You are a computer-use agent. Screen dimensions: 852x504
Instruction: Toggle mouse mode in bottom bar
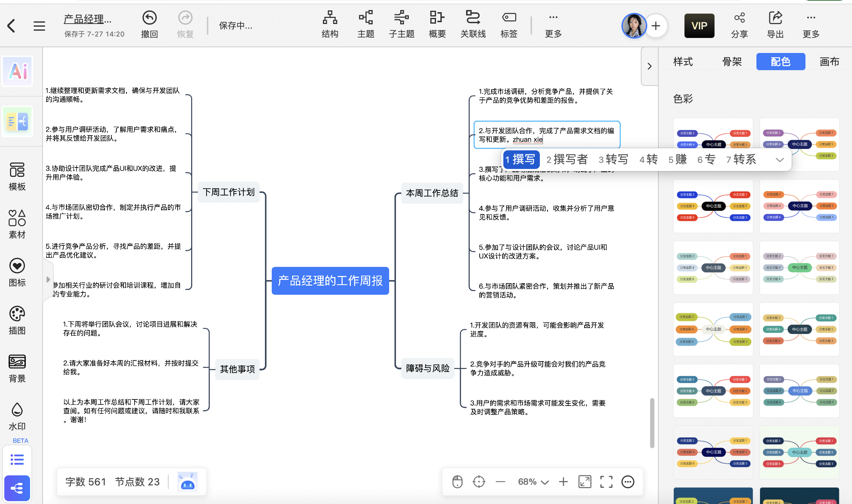click(x=457, y=482)
